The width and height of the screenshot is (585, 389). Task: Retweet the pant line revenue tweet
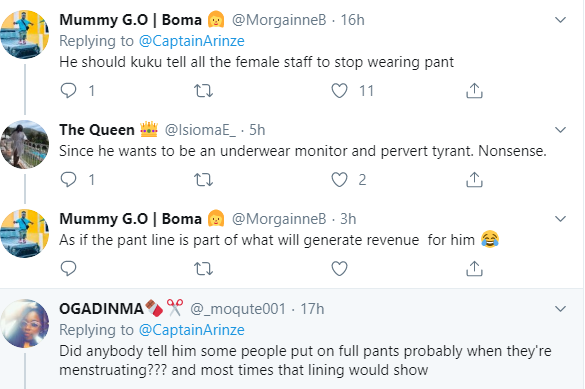(204, 269)
